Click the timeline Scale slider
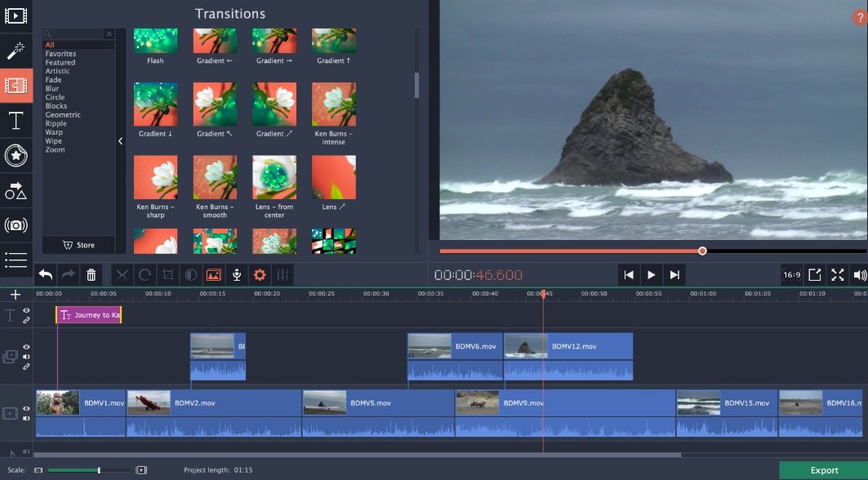Screen dimensions: 868x480 (88, 470)
